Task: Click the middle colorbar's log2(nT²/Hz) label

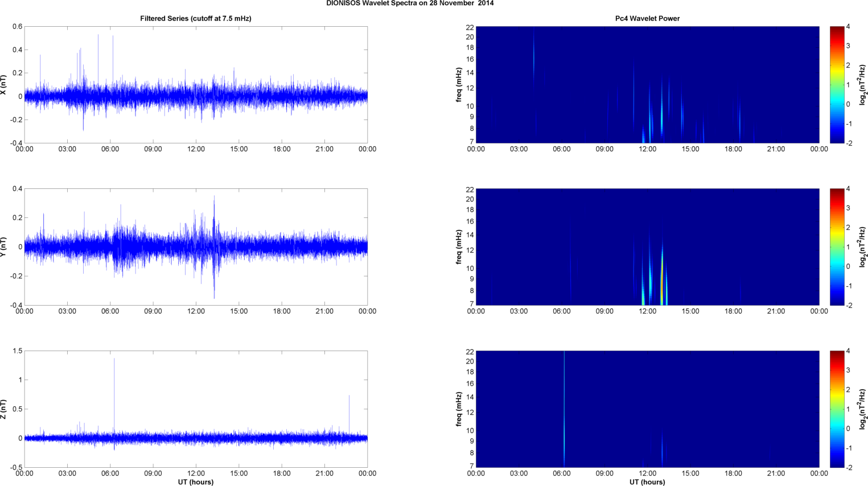Action: point(863,247)
